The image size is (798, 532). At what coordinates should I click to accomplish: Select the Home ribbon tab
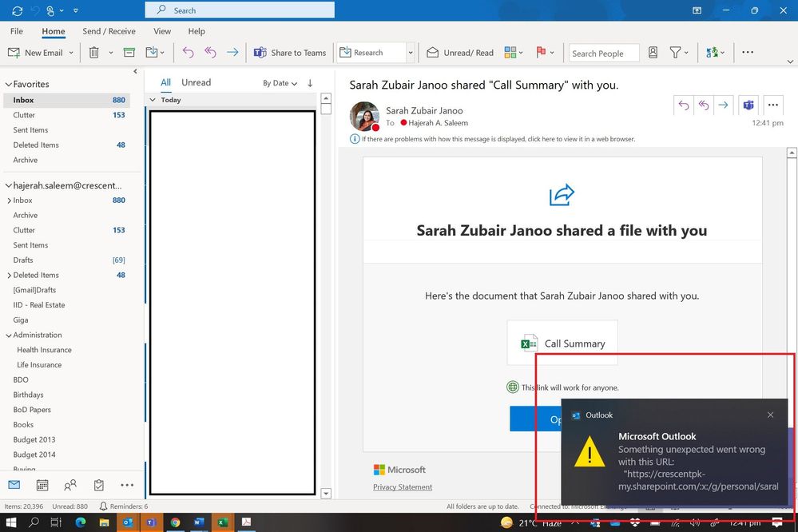[54, 31]
